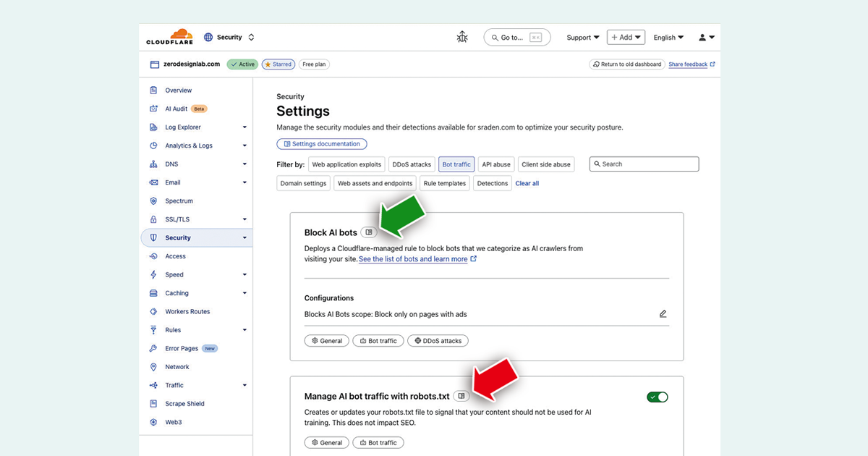Click the Workers Routes icon
The height and width of the screenshot is (456, 868).
(153, 311)
